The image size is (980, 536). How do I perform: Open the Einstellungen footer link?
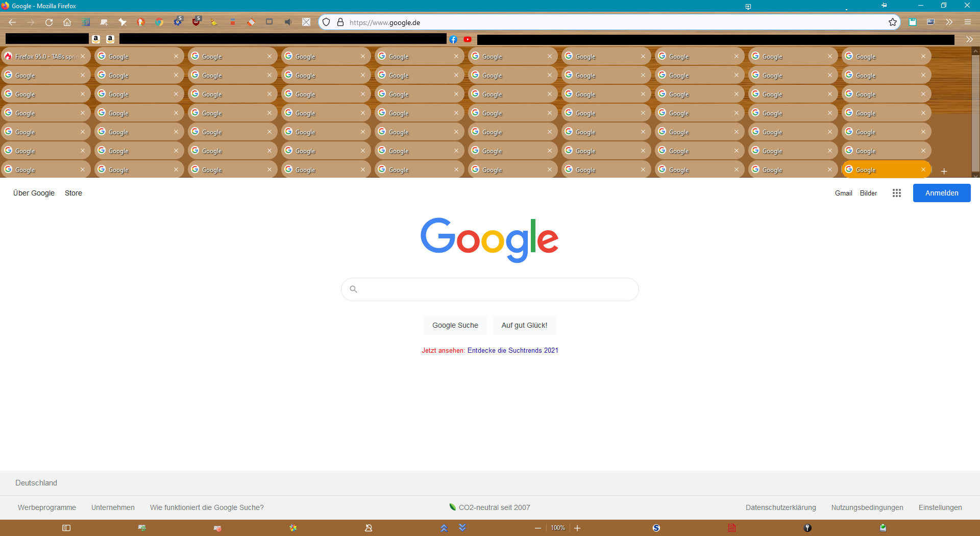[x=940, y=507]
